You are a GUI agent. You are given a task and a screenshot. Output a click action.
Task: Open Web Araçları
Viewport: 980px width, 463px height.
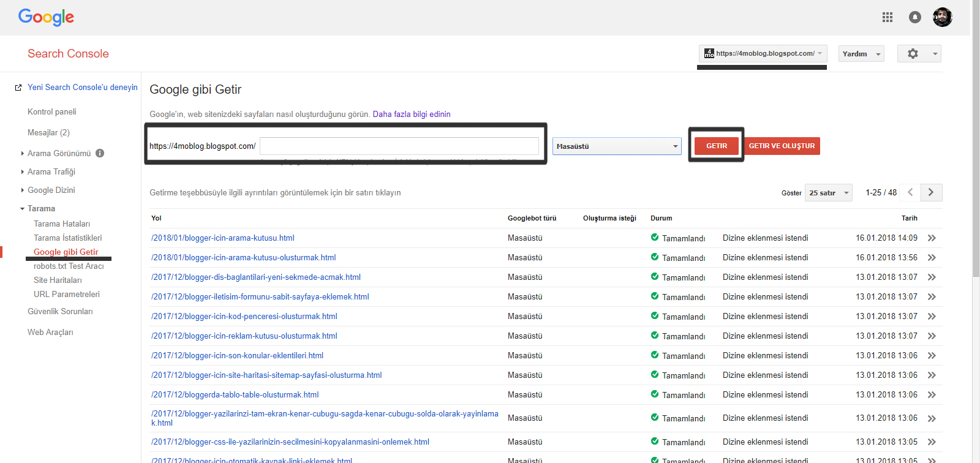(50, 332)
